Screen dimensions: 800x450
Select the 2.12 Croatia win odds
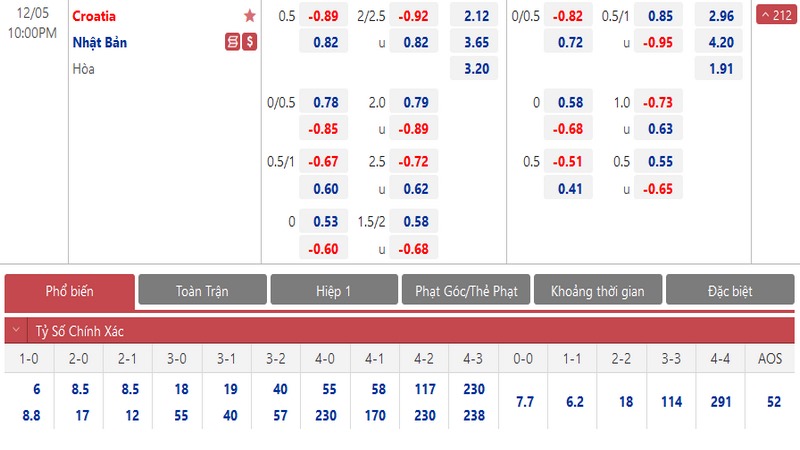coord(476,16)
